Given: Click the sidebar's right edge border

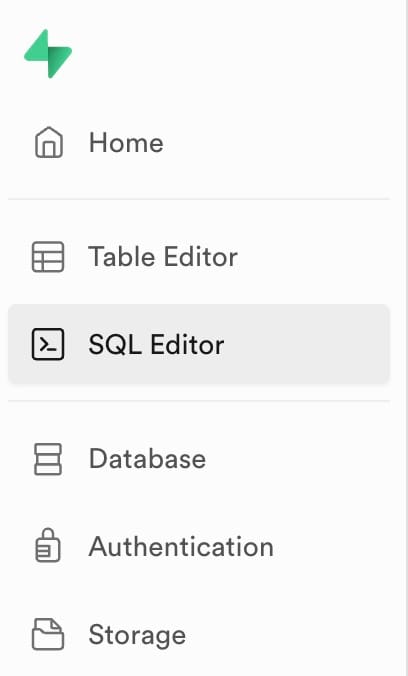Looking at the screenshot, I should point(406,338).
